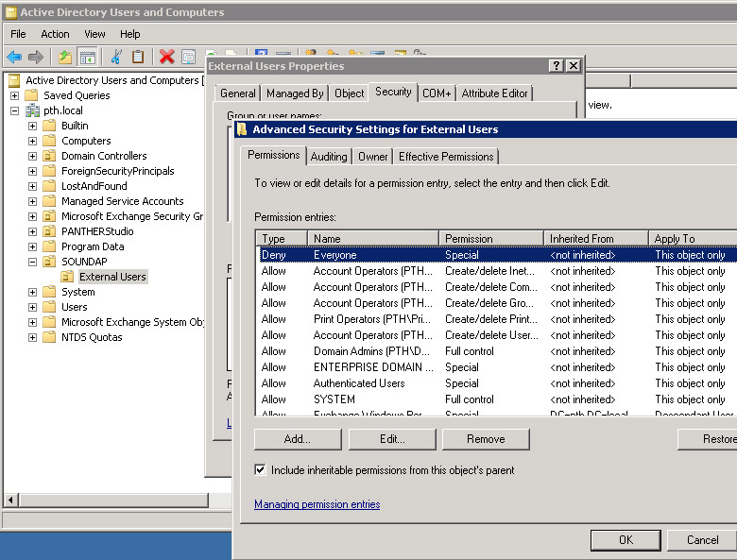Click the Back arrow toolbar icon
This screenshot has width=737, height=560.
[x=14, y=58]
